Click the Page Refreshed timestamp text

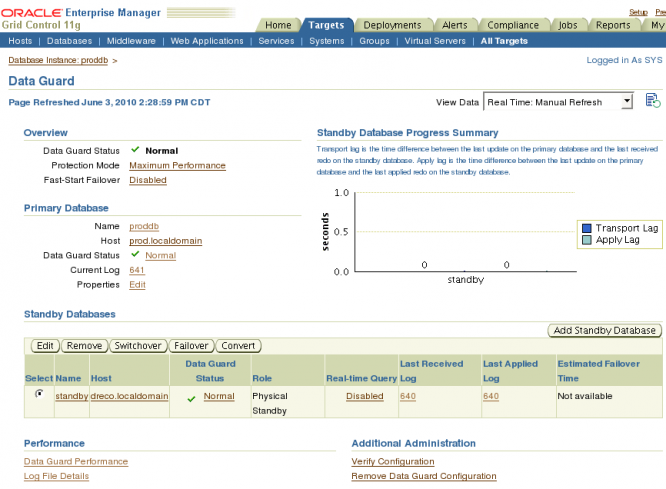(109, 102)
